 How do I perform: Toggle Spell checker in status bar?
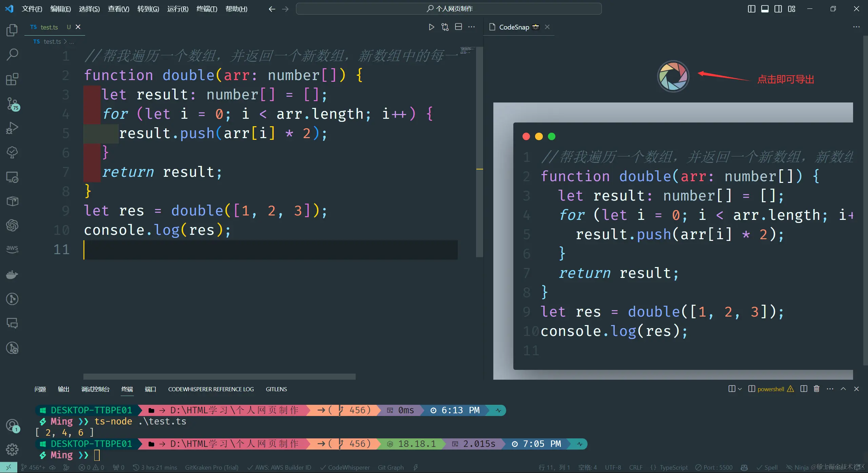tap(767, 467)
